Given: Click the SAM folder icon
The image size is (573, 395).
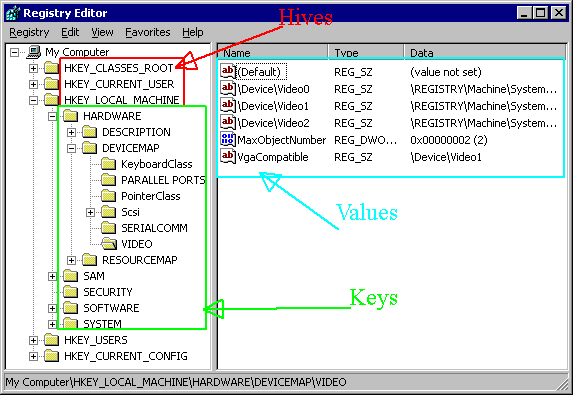Looking at the screenshot, I should click(71, 276).
